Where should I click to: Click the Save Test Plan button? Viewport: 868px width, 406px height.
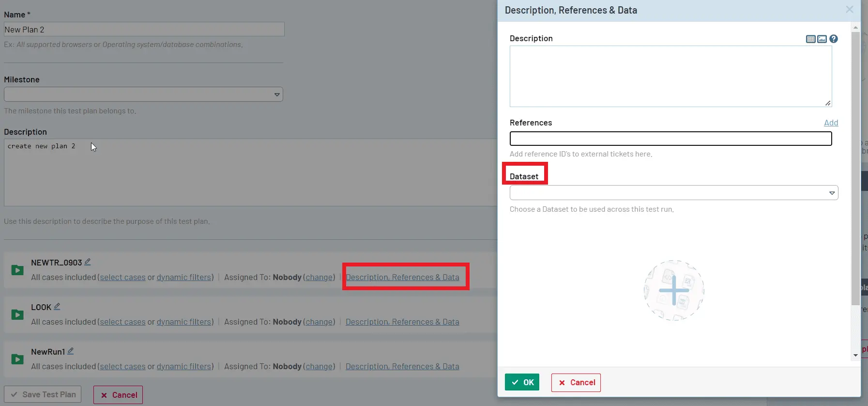point(43,394)
